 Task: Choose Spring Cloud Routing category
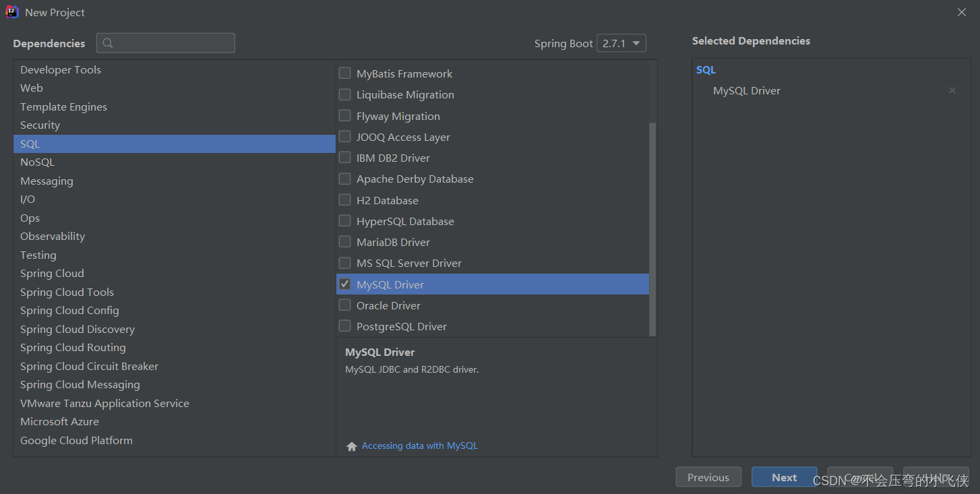[174, 347]
